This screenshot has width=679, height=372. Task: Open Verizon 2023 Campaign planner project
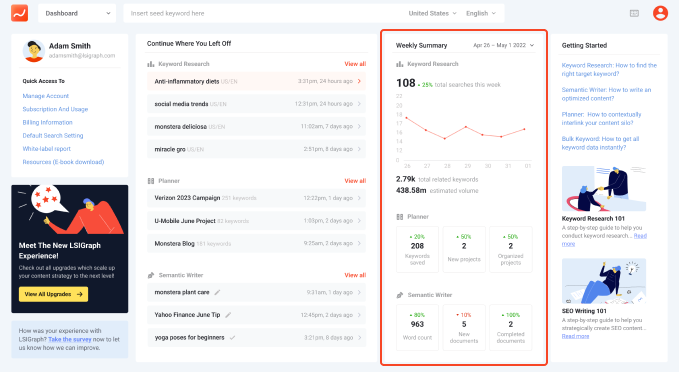(256, 198)
